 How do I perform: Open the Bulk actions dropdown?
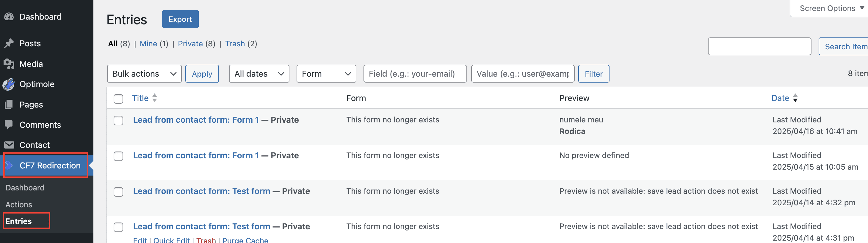[x=144, y=74]
